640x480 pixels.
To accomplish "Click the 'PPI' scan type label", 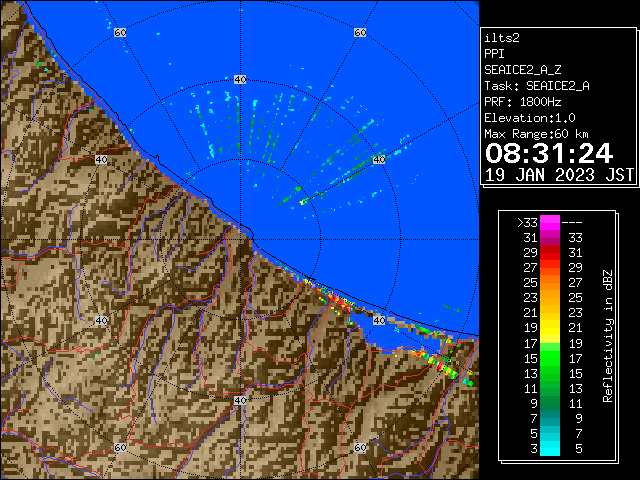I will click(494, 54).
